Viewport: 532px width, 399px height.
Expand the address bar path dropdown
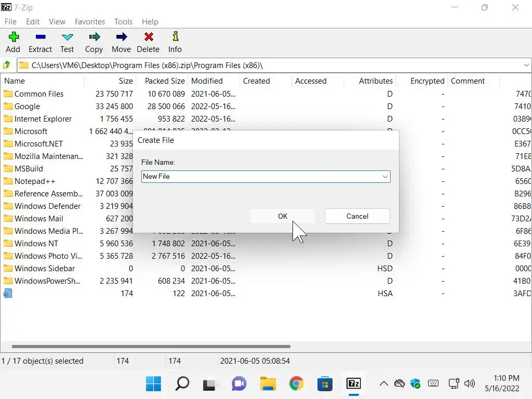526,65
